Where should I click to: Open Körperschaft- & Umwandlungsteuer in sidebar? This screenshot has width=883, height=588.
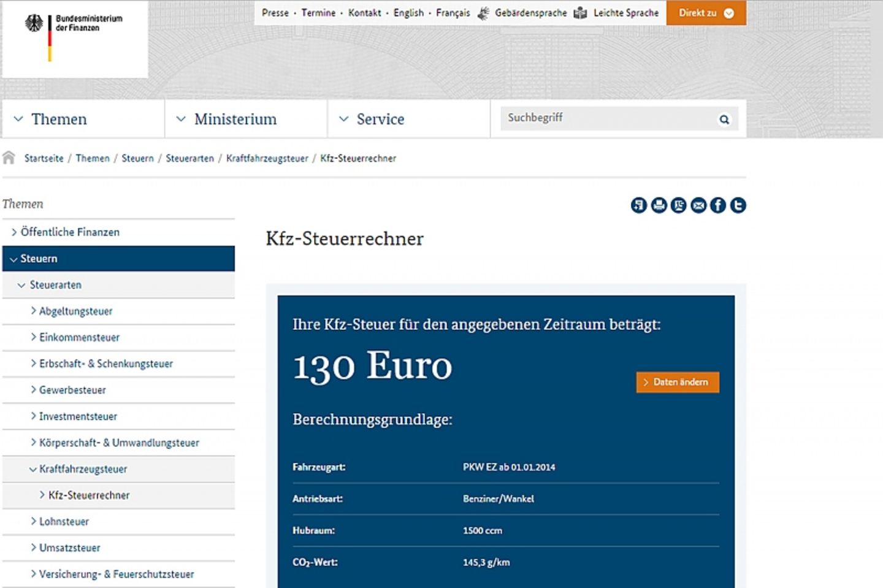[x=118, y=443]
